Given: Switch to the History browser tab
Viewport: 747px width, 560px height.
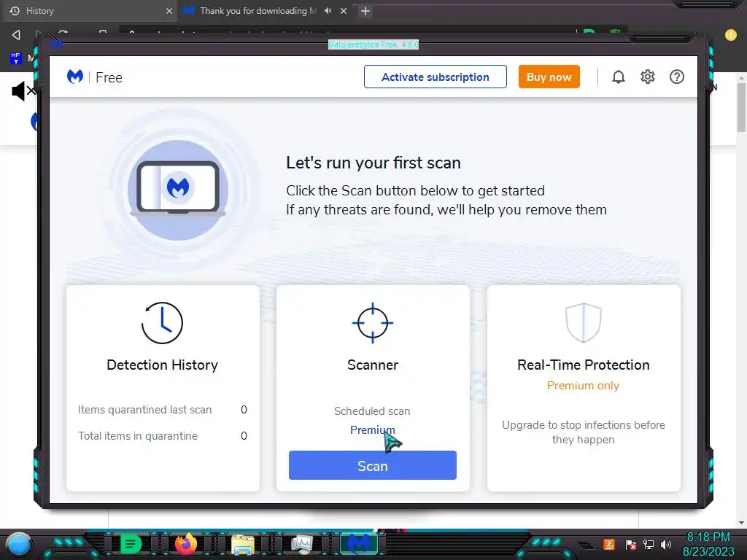Looking at the screenshot, I should (88, 10).
